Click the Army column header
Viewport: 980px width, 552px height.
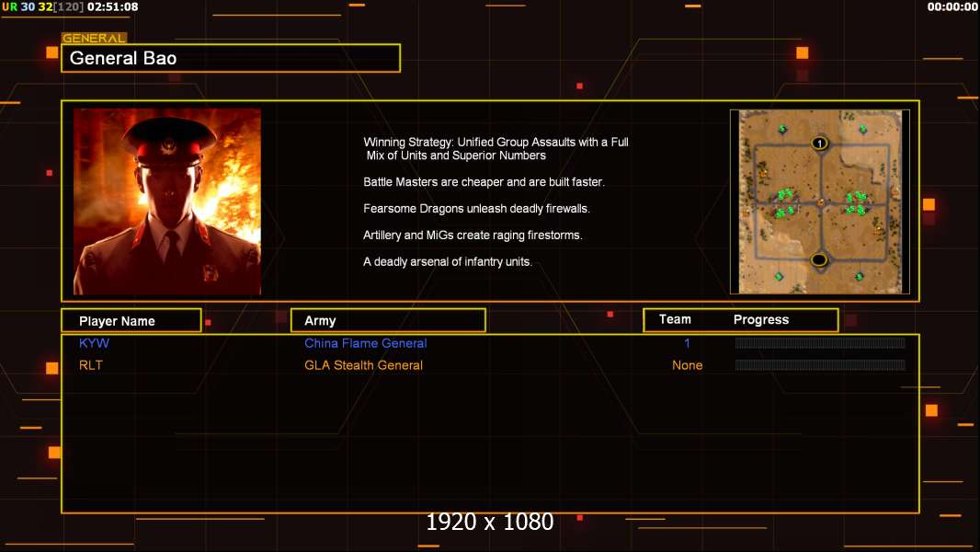tap(388, 321)
